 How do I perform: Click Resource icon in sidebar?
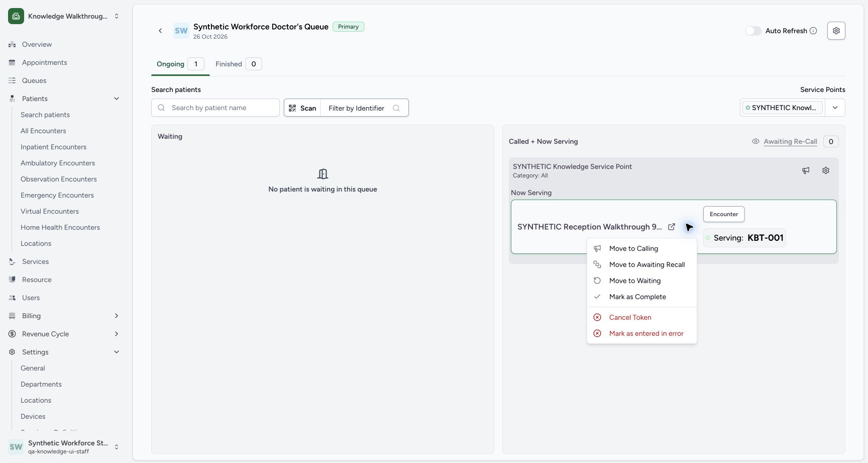[x=12, y=280]
